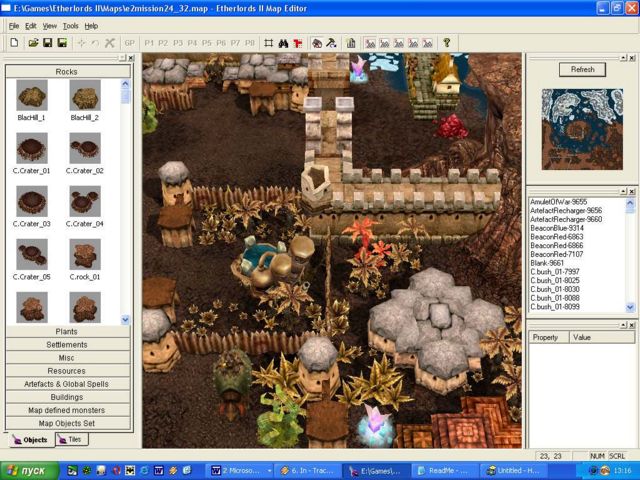Screen dimensions: 640x480
Task: Expand the Buildings category
Action: point(68,397)
